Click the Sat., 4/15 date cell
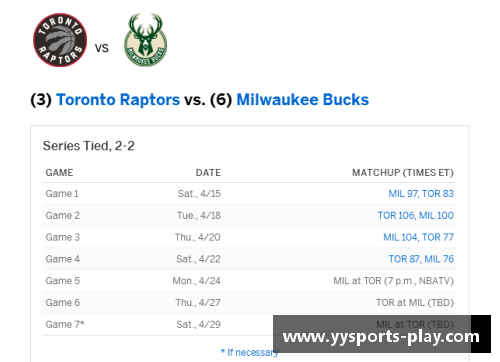 199,194
